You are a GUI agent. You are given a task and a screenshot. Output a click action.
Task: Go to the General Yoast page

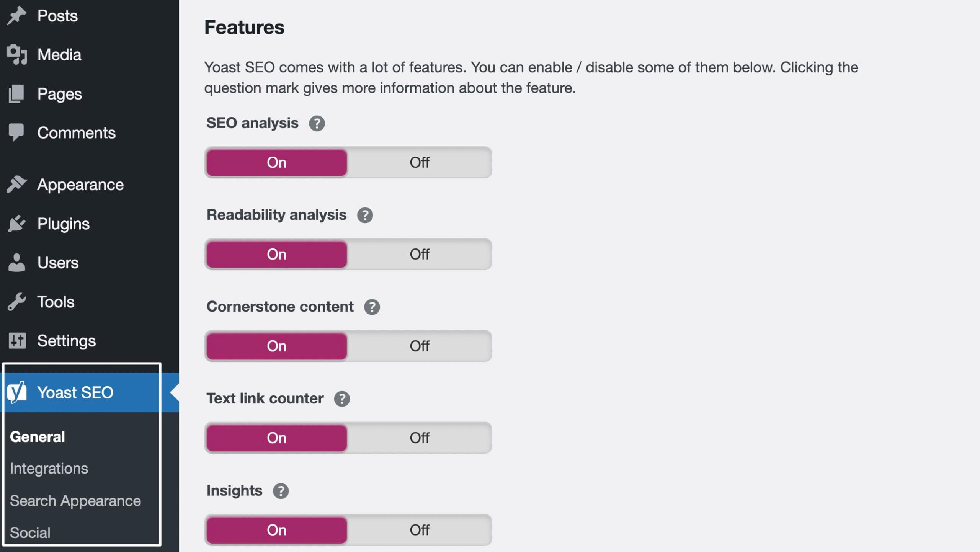(37, 436)
